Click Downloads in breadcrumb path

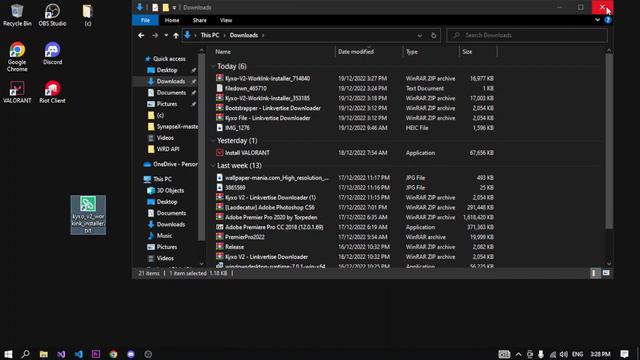click(244, 36)
